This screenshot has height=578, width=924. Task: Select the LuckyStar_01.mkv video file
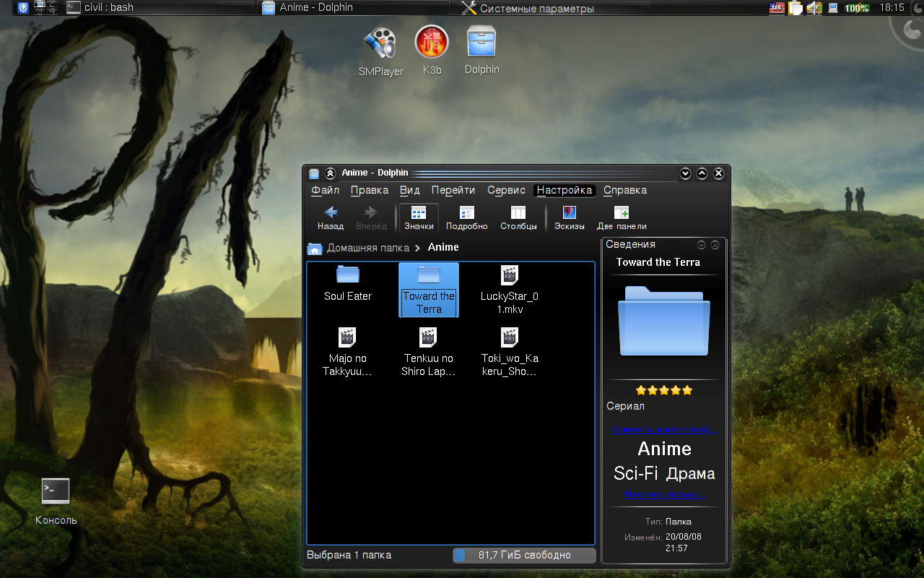point(510,289)
